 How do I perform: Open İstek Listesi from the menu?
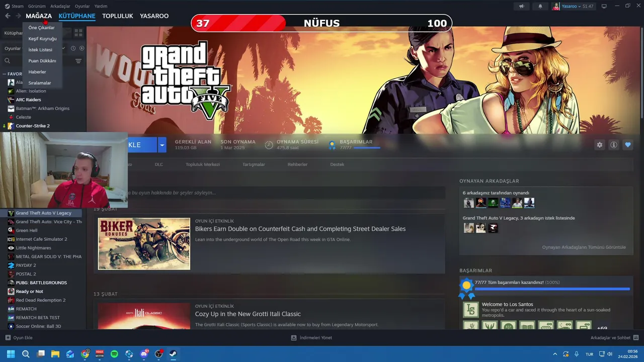[x=40, y=50]
